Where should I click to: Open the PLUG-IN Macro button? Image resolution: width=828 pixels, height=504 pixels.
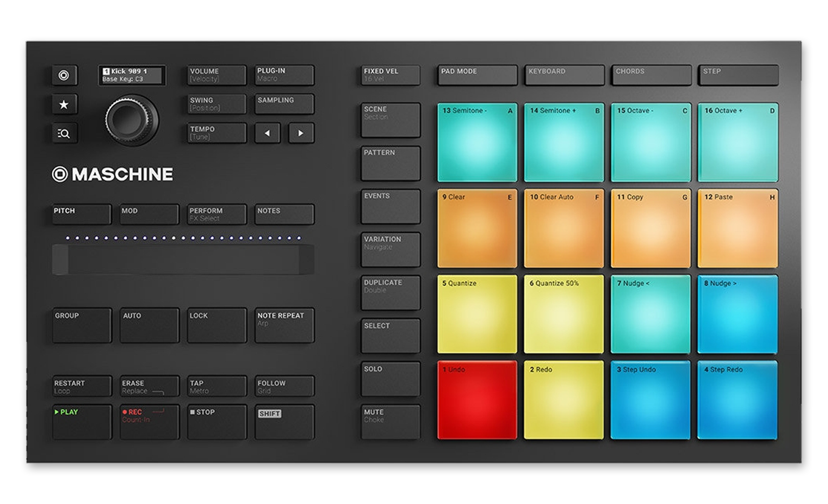(284, 75)
